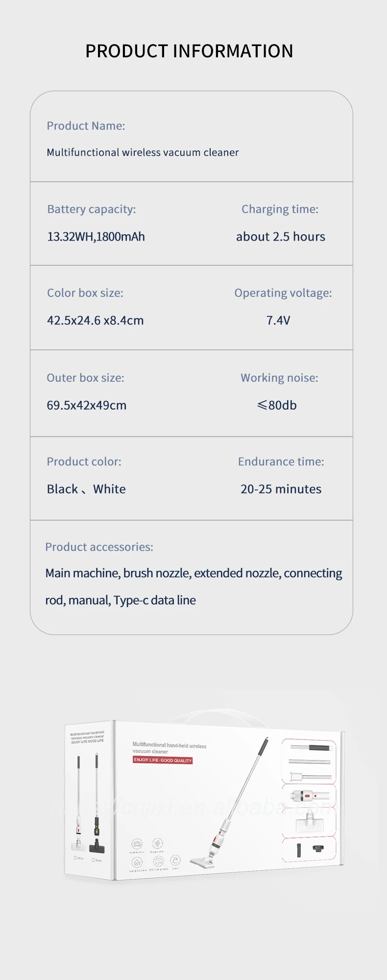Click the "7.4V" operating voltage value
Screen dimensions: 387x980
[278, 320]
